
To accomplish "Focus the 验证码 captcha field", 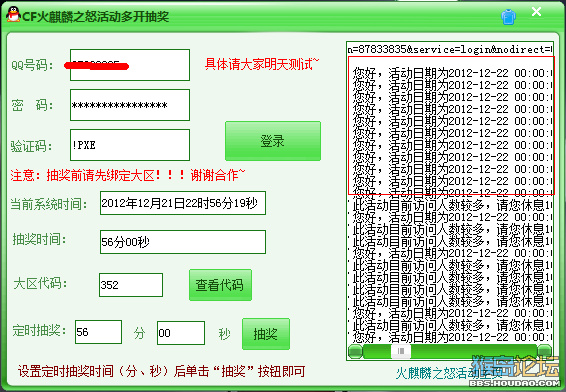I will point(130,145).
